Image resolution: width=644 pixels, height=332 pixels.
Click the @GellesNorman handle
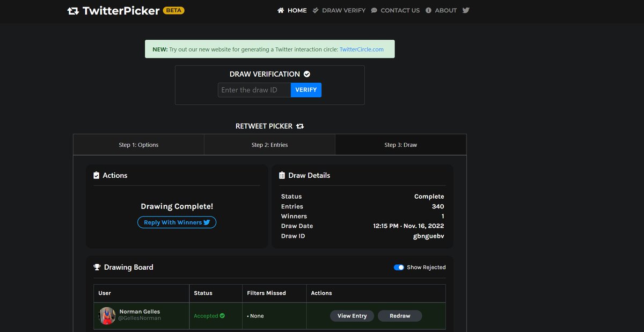140,318
